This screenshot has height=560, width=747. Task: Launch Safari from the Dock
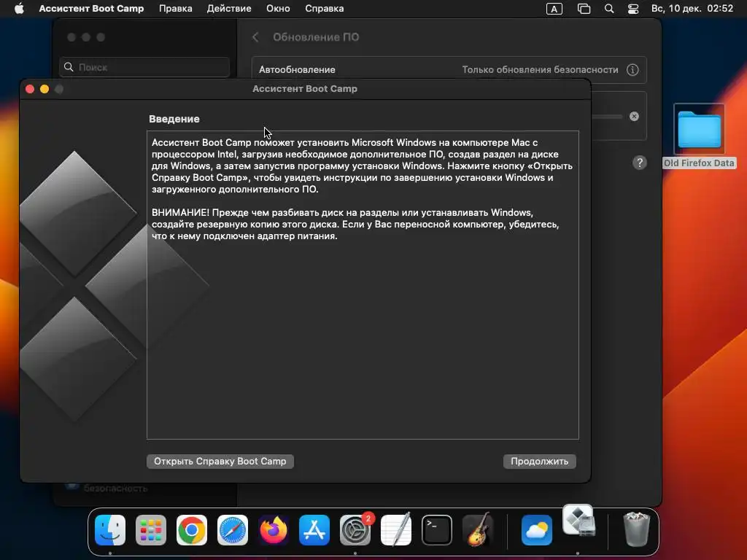233,530
